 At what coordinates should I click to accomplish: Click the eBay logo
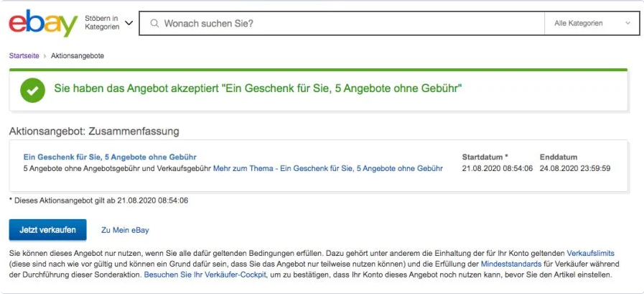point(42,23)
